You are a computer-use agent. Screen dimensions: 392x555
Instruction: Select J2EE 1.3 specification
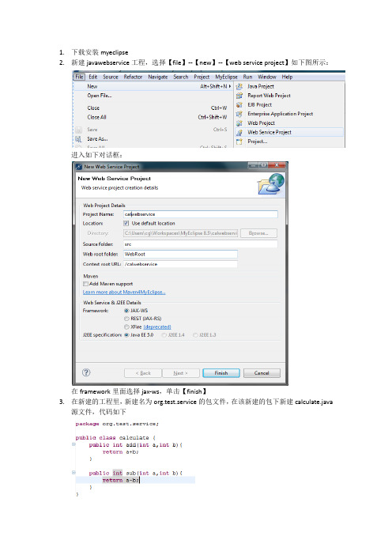pos(195,335)
